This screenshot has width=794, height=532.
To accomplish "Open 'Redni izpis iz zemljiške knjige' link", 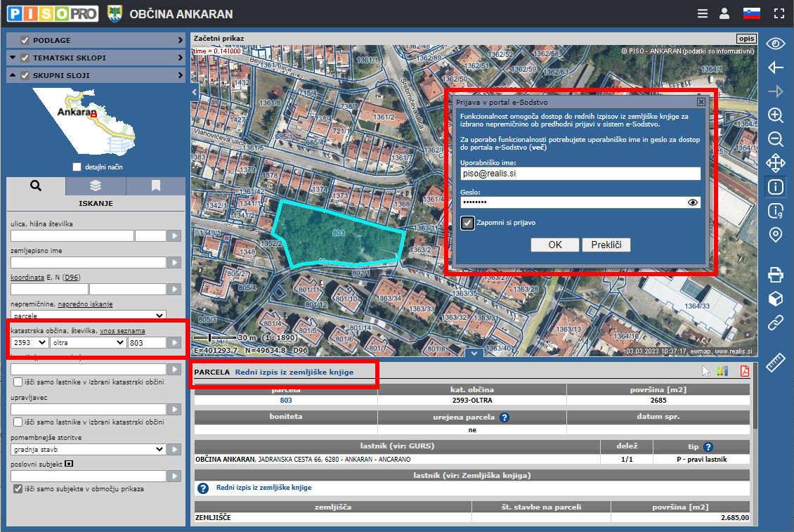I will tap(294, 372).
